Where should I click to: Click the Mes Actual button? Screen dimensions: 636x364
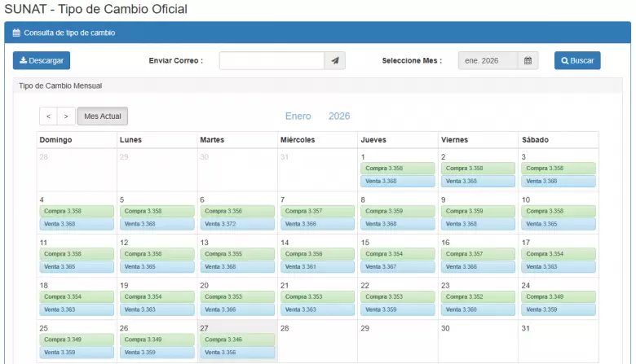103,116
